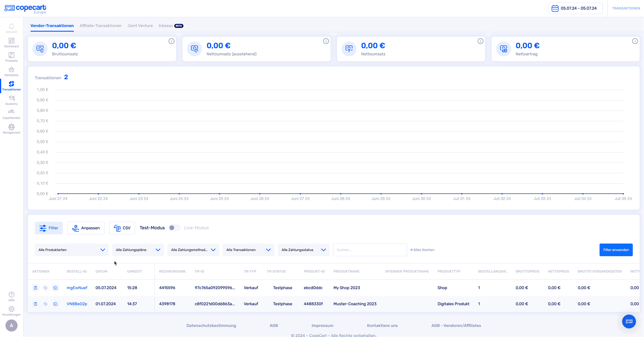Click first action icon for order mgEwNuef

tap(36, 288)
